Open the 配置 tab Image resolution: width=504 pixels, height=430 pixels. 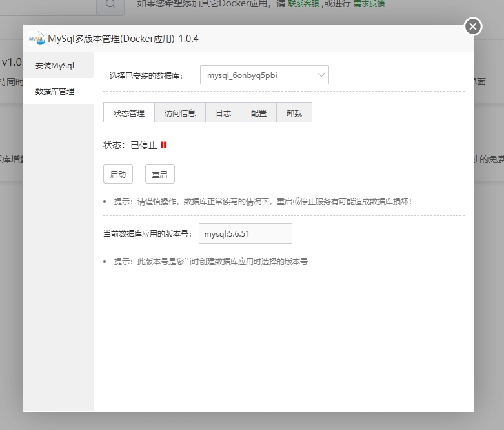[259, 113]
